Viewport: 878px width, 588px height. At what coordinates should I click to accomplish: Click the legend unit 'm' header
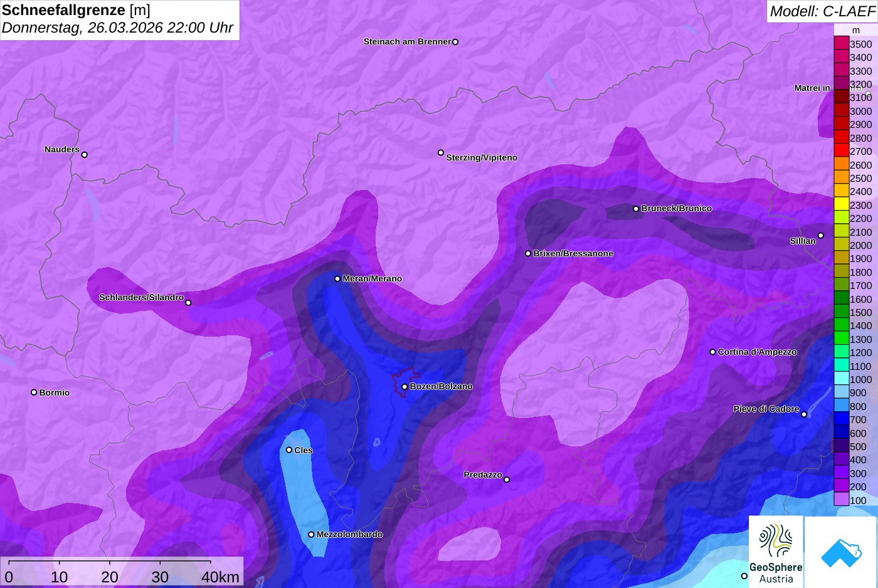855,30
